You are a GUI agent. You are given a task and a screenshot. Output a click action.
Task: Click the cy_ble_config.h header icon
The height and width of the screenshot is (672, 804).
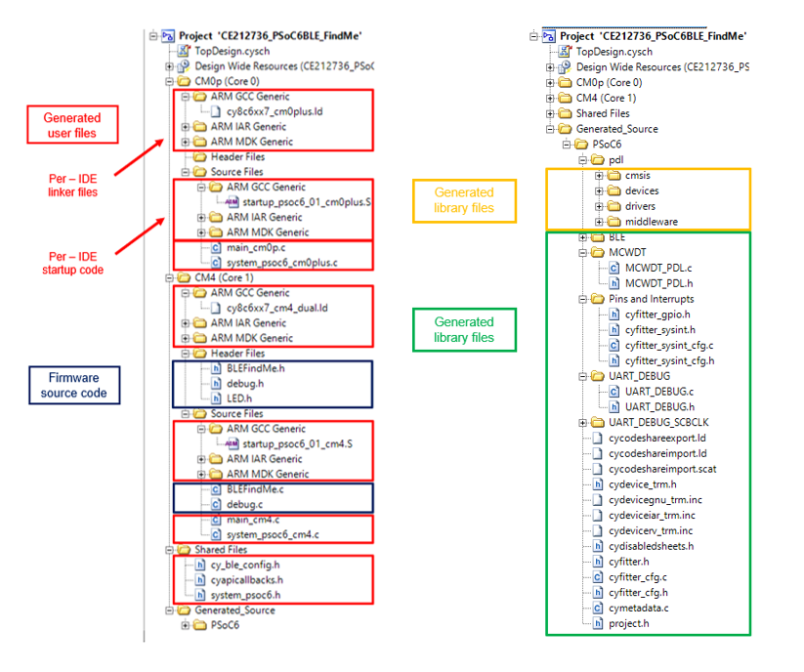pyautogui.click(x=200, y=565)
